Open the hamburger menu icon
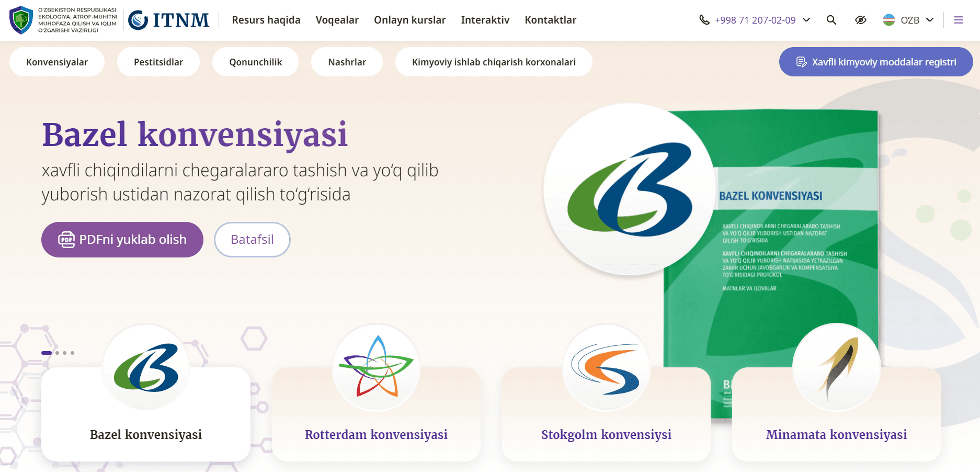 [958, 20]
